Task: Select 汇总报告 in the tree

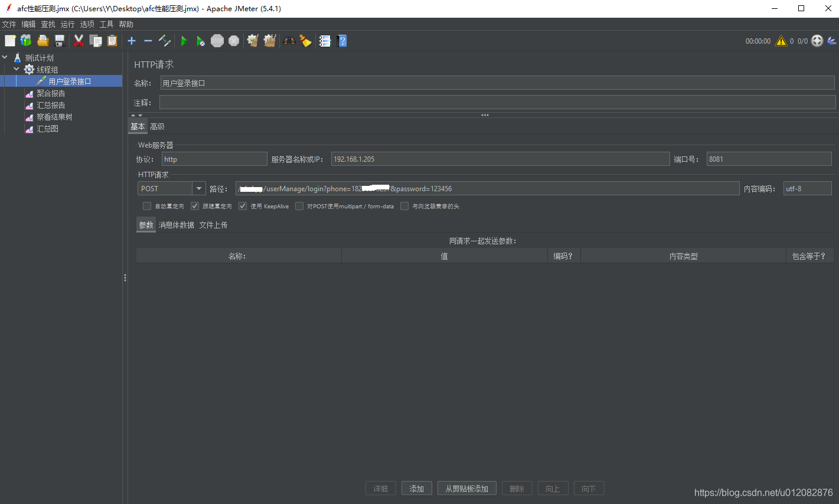Action: click(51, 105)
